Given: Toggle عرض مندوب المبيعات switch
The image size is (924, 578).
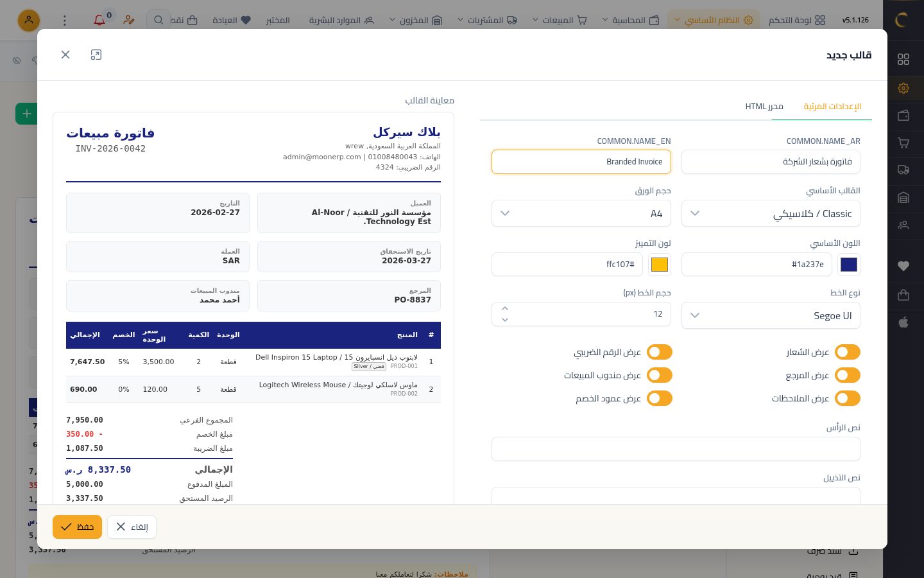Looking at the screenshot, I should (x=660, y=375).
